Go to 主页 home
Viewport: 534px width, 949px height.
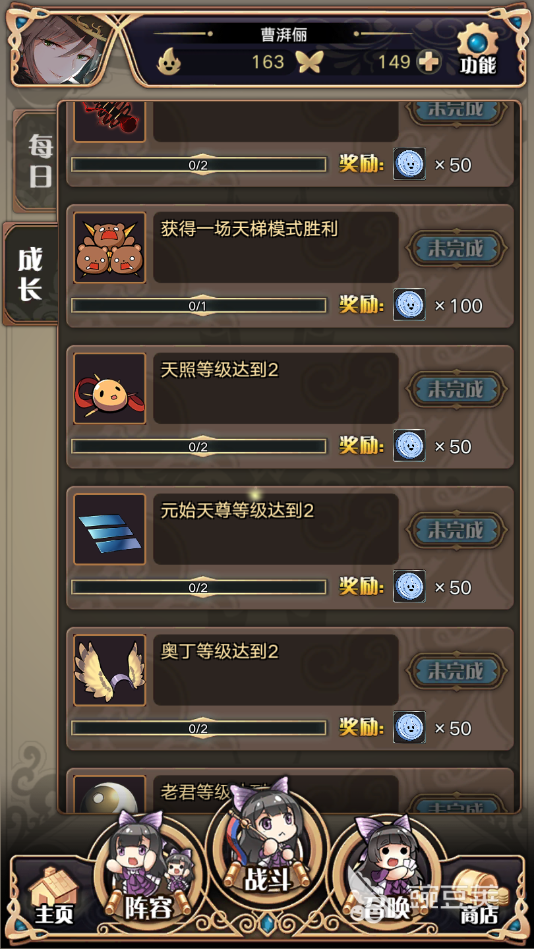(x=54, y=897)
